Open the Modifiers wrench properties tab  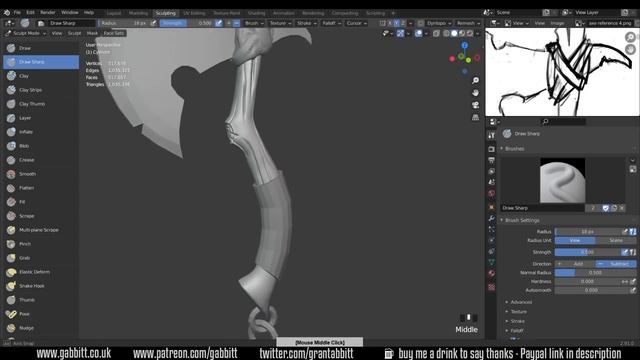pyautogui.click(x=491, y=218)
